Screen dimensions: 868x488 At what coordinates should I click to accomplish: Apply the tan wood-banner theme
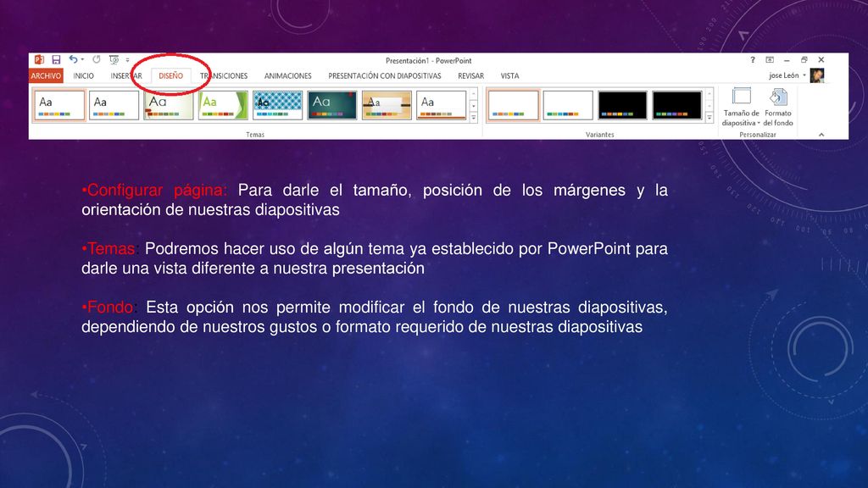(387, 105)
